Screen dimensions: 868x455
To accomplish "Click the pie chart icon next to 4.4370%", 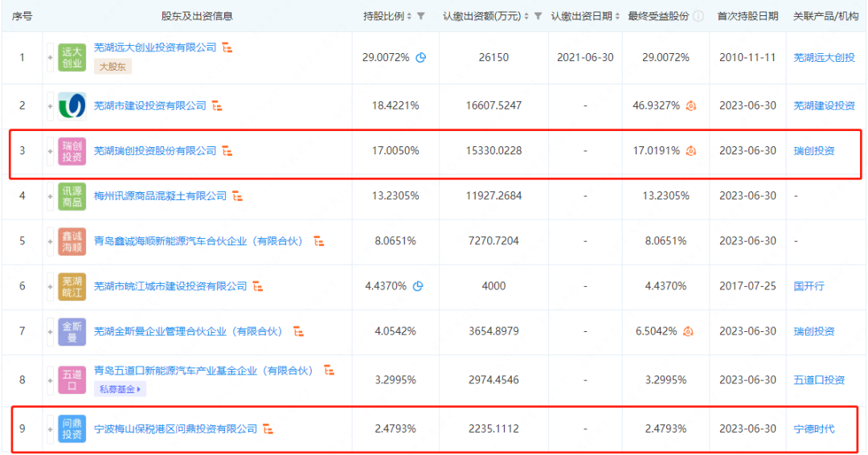I will (418, 286).
